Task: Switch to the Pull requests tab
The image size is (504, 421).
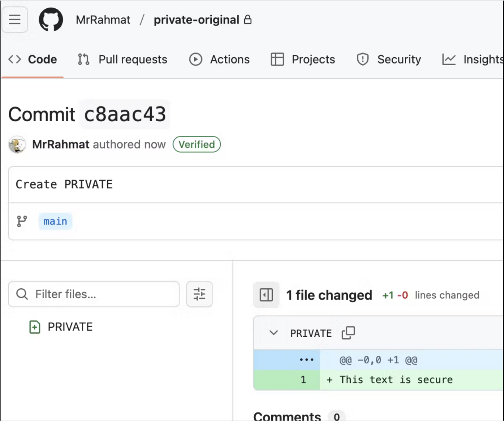Action: click(123, 60)
